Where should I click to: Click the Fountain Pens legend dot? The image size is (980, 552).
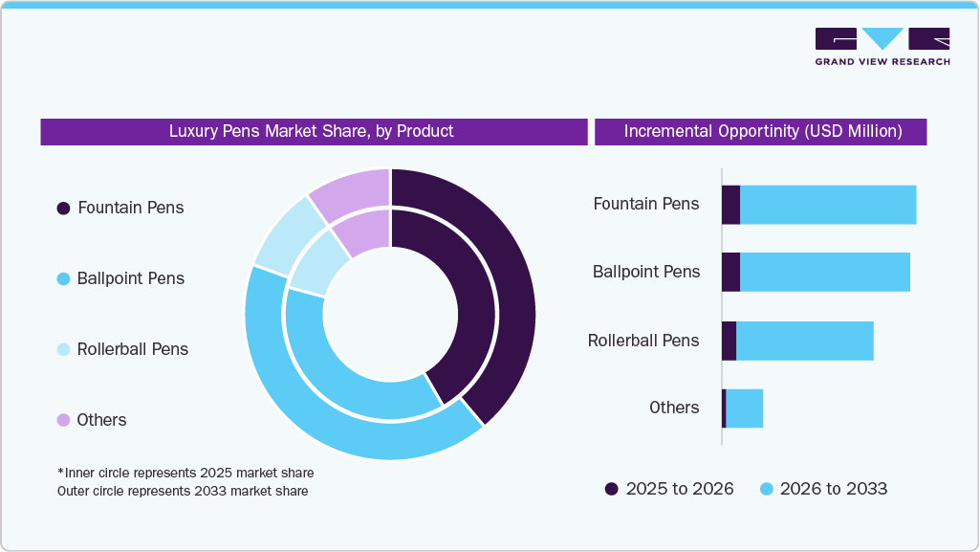point(63,209)
